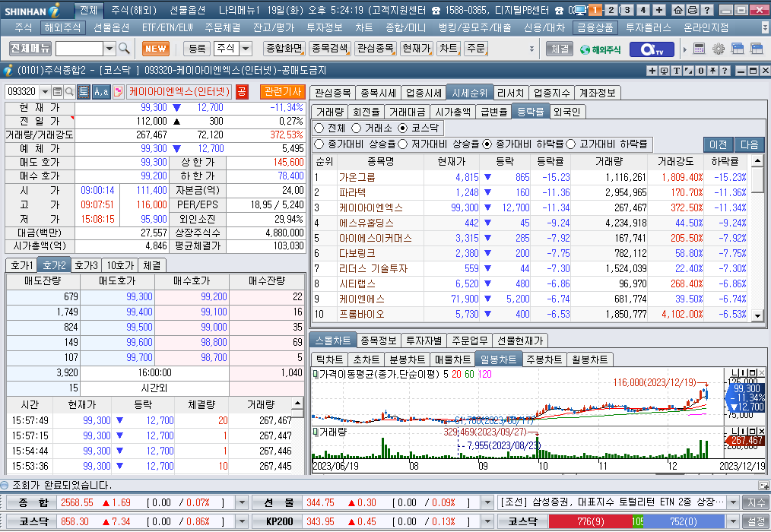771x532 pixels.
Task: Click the window arrangement icon next to gear
Action: [x=737, y=48]
